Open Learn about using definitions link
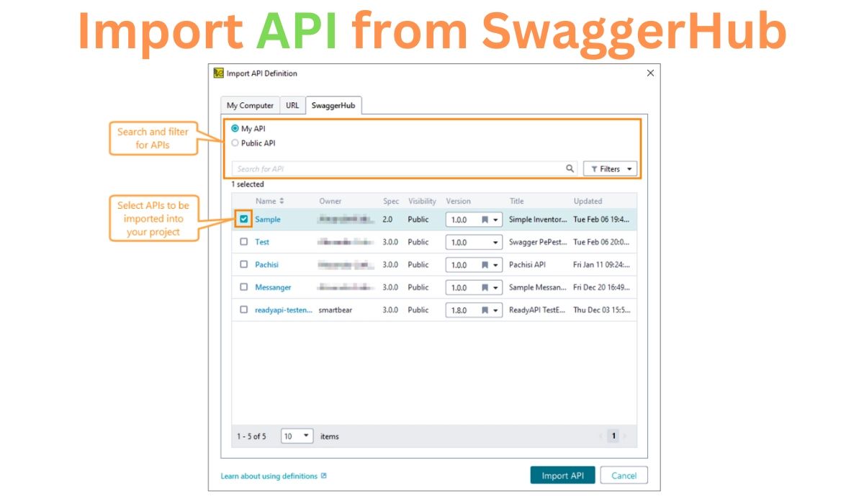Screen dimensions: 864x504 pyautogui.click(x=269, y=476)
